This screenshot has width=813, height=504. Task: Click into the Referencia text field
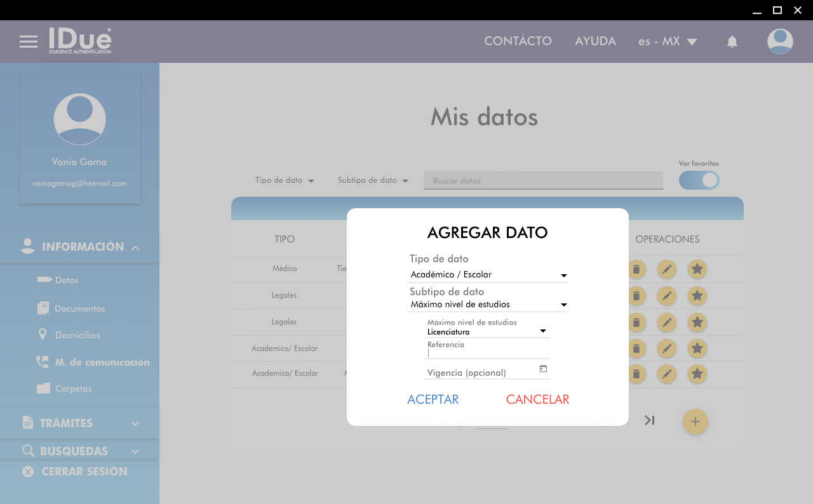pos(487,354)
